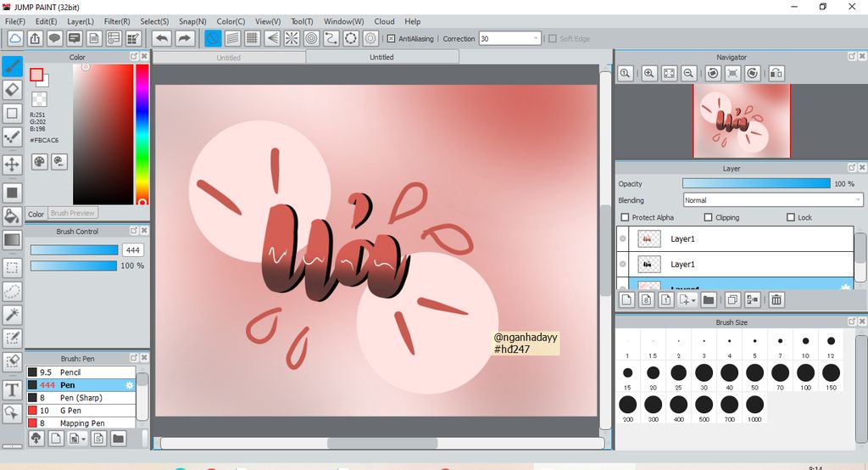The width and height of the screenshot is (868, 470).
Task: Open add-brush dropdown below brush list
Action: point(84,439)
